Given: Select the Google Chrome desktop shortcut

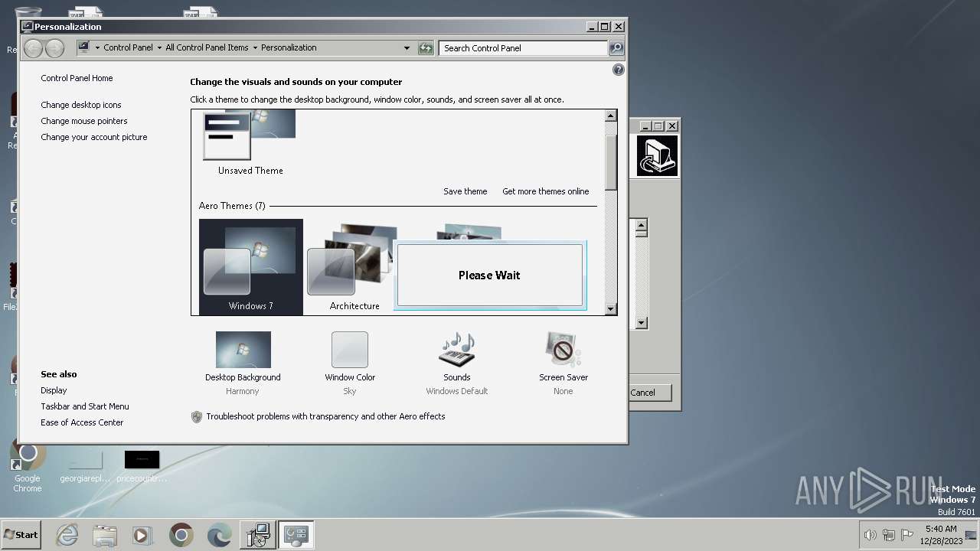Looking at the screenshot, I should click(28, 466).
